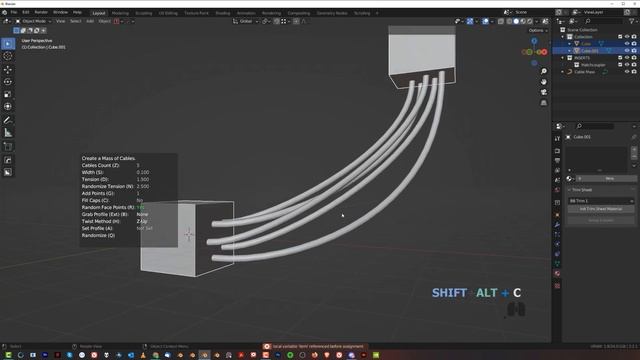Open the File menu
This screenshot has width=640, height=360.
[13, 13]
